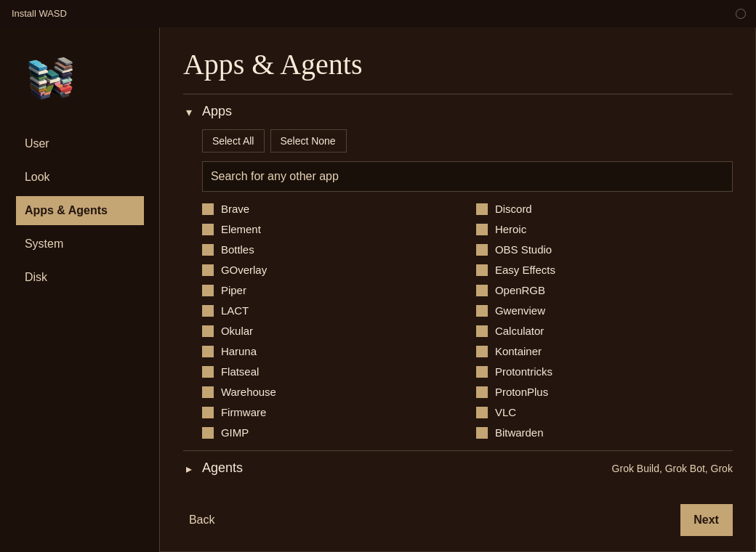This screenshot has width=756, height=552.
Task: Toggle the Okular checkbox
Action: 208,331
